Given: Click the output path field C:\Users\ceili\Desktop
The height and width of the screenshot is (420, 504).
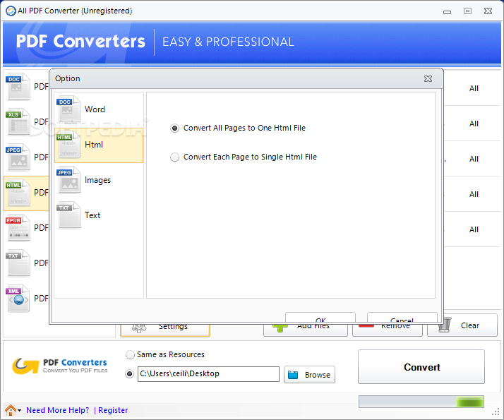Looking at the screenshot, I should click(x=208, y=374).
